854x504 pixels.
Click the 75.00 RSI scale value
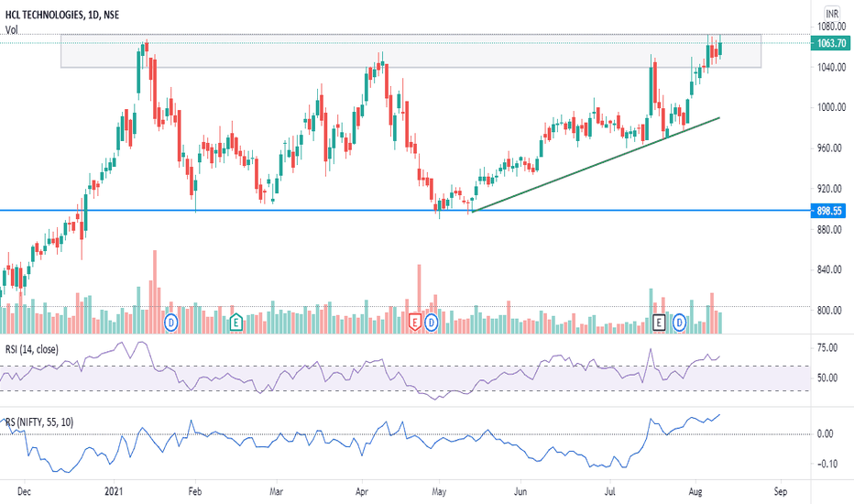click(x=827, y=348)
